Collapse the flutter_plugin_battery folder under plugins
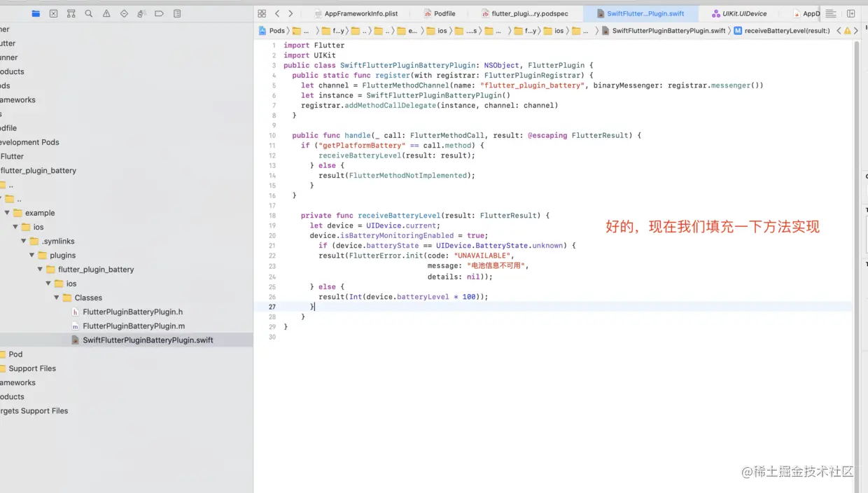Screen dimensions: 868x493 pyautogui.click(x=41, y=270)
